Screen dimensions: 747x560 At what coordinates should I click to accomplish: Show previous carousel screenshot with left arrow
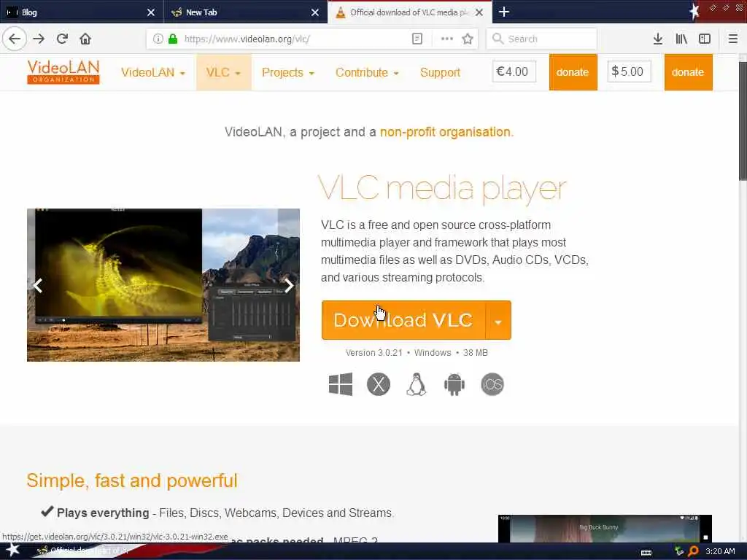coord(38,286)
